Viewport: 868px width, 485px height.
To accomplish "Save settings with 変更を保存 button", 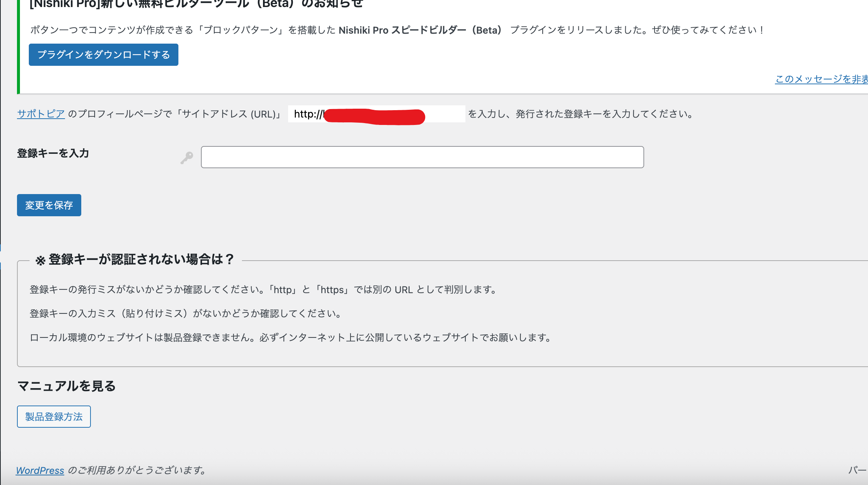I will click(49, 205).
